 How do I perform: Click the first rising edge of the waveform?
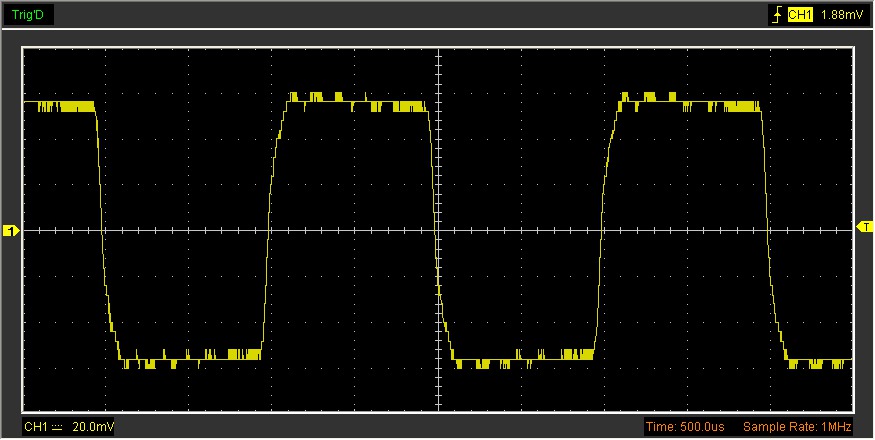pos(269,230)
